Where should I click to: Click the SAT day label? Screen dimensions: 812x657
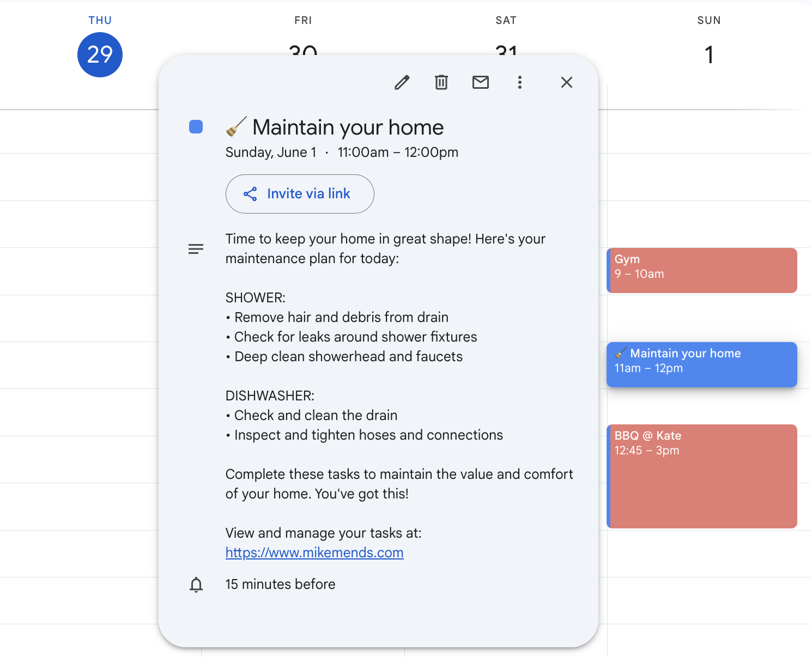506,21
